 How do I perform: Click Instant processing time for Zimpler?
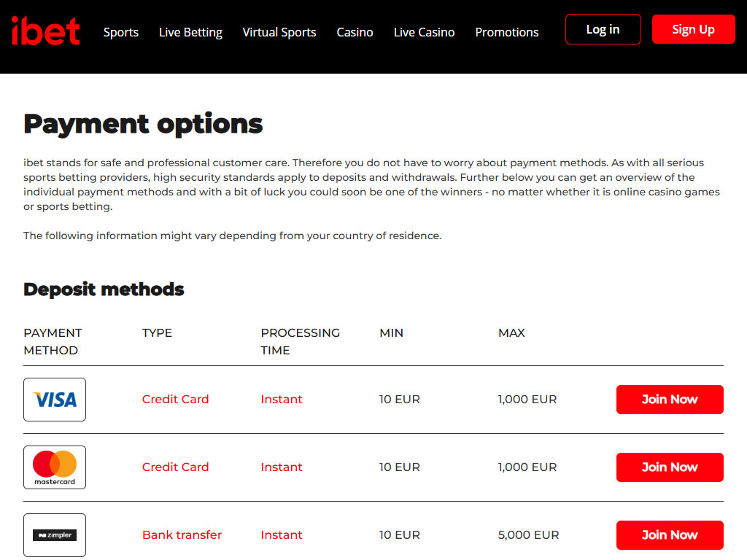point(282,535)
